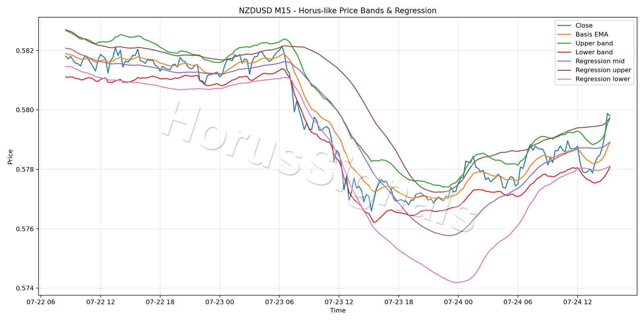644x322 pixels.
Task: Click the x-axis tick '07-22 06'
Action: click(41, 302)
